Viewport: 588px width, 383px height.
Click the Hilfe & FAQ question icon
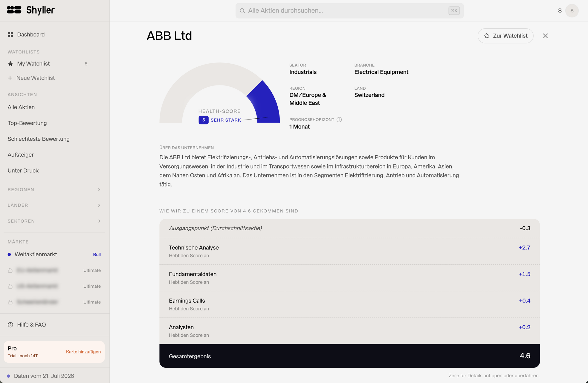pos(10,325)
